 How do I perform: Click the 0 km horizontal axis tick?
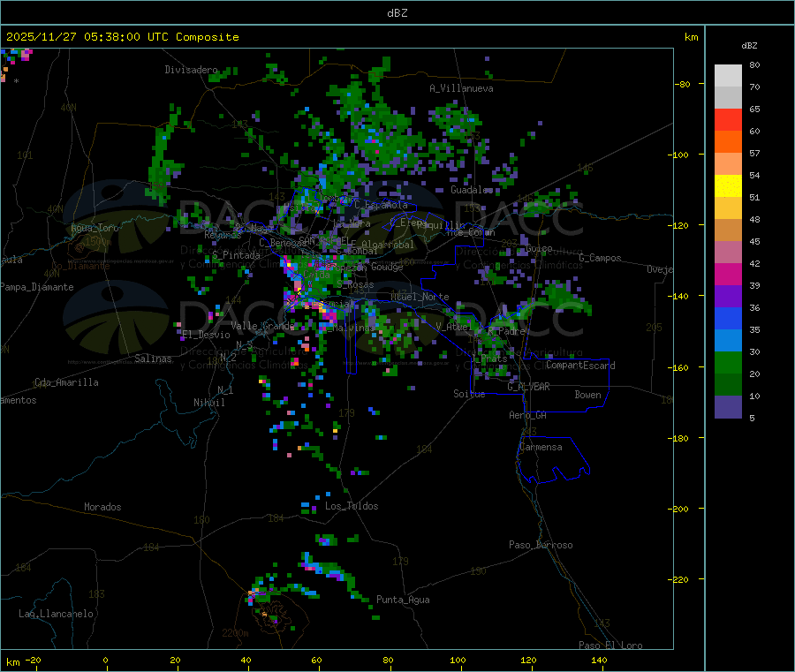(x=105, y=661)
